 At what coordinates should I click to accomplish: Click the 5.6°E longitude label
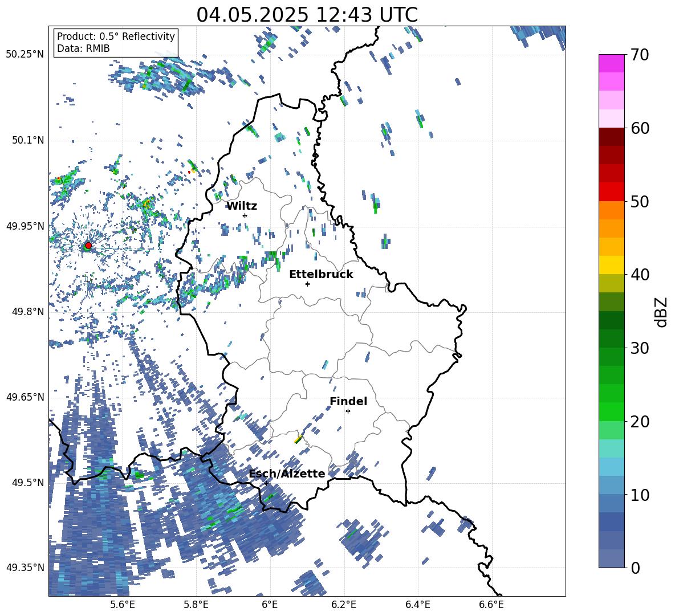pyautogui.click(x=122, y=605)
